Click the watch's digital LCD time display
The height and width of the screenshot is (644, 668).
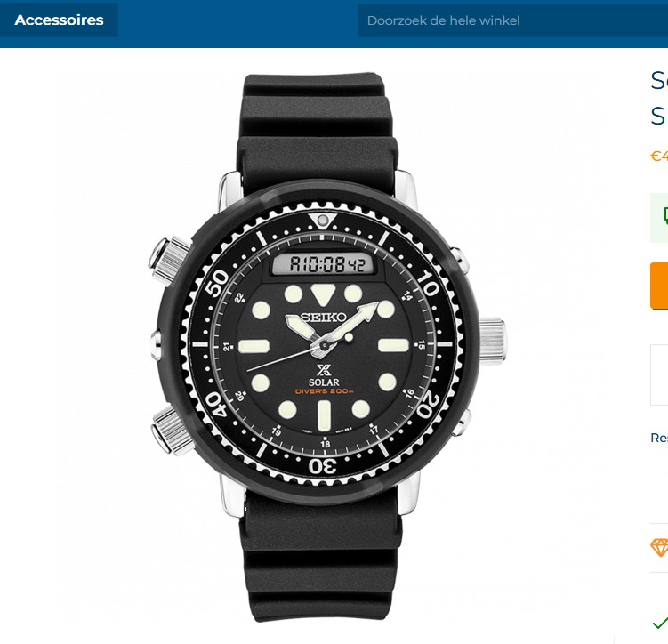pos(324,264)
